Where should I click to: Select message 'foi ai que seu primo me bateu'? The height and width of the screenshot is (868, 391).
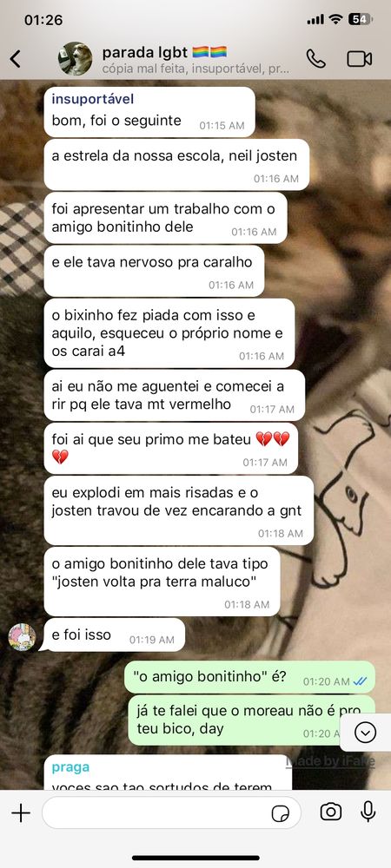pos(170,449)
